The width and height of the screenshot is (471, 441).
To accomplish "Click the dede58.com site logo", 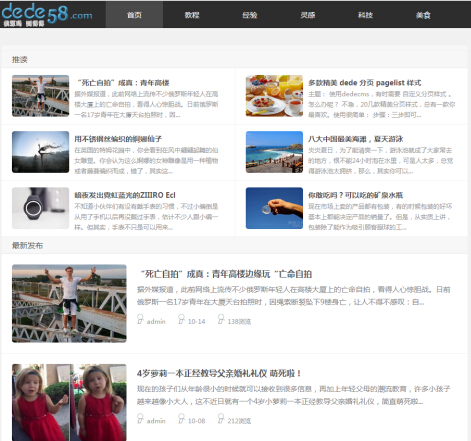I will coord(47,15).
